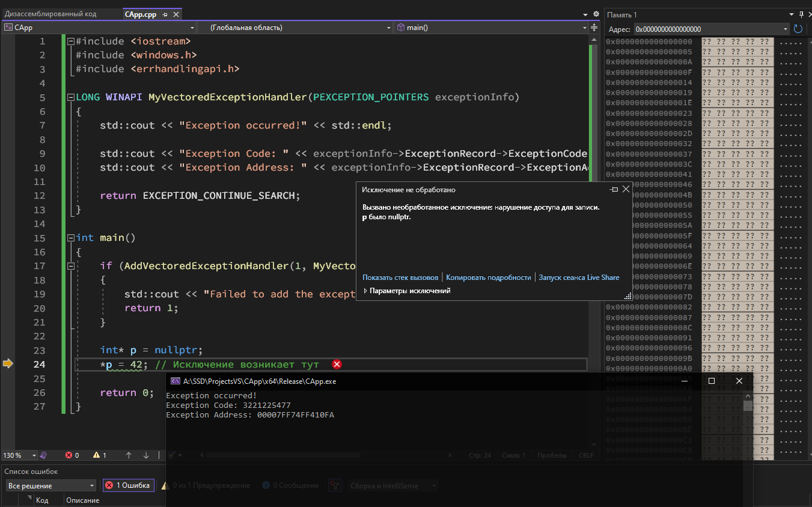Image resolution: width=812 pixels, height=507 pixels.
Task: Open the Все решение scope dropdown
Action: click(51, 485)
